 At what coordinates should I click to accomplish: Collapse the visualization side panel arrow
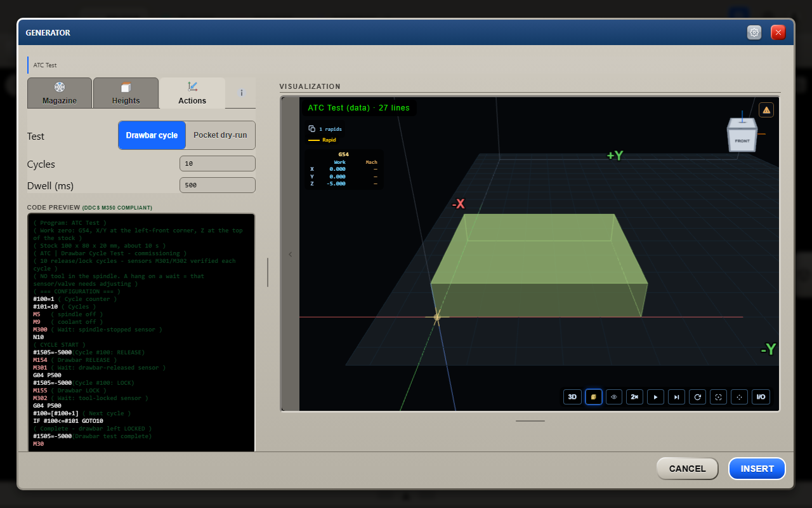291,254
